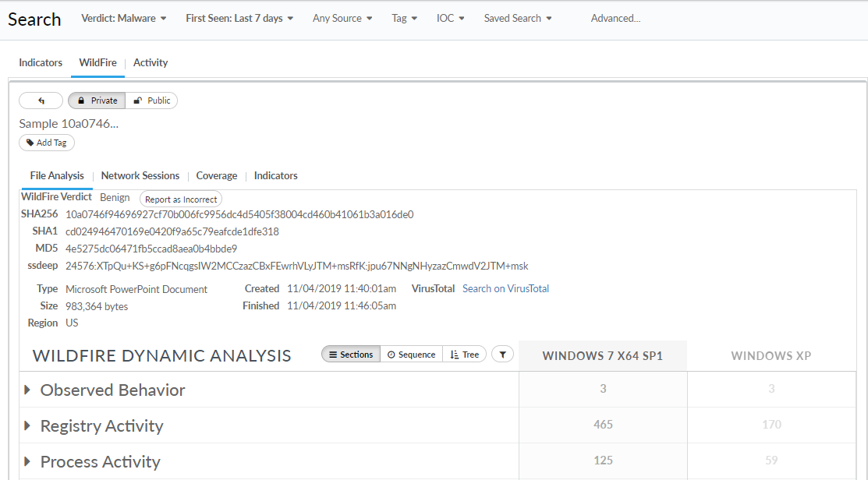Open First Seen: Last 7 days dropdown

[239, 18]
